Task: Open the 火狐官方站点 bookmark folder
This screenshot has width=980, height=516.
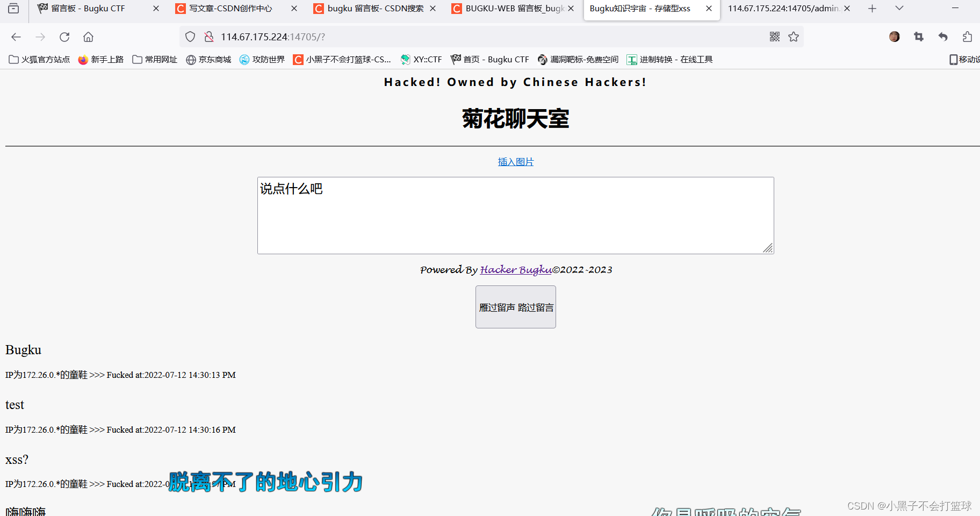Action: [x=39, y=60]
